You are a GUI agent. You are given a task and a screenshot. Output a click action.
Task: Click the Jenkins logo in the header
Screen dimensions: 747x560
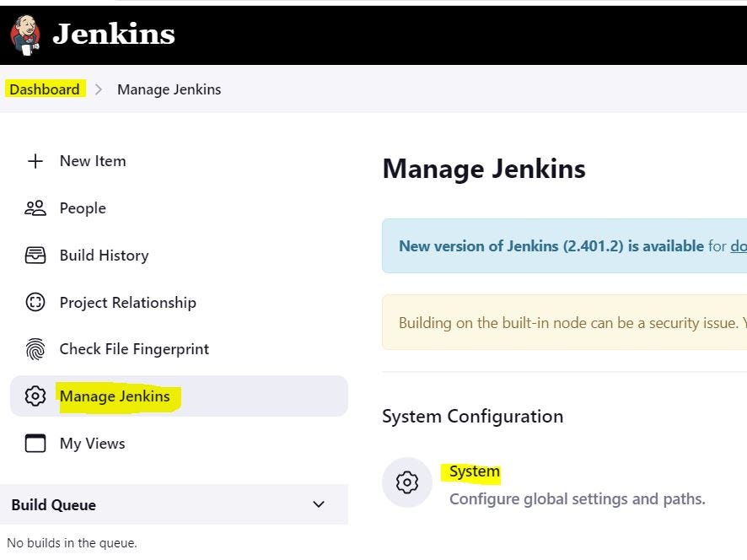(25, 34)
